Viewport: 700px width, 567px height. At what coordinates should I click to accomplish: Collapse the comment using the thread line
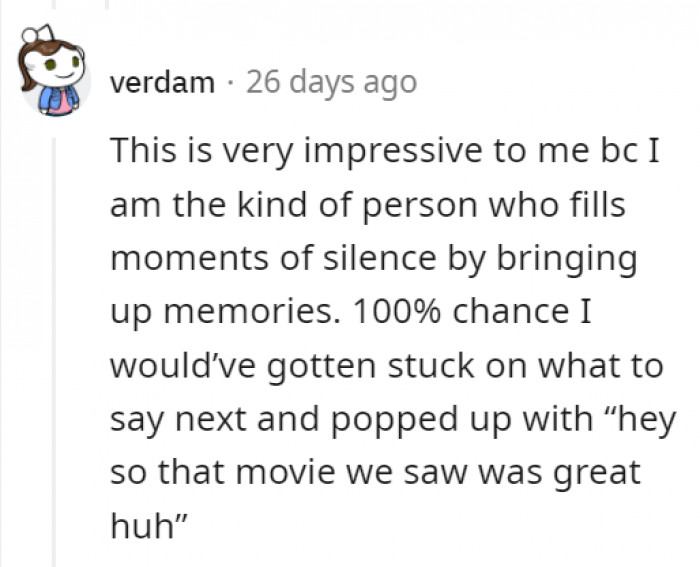pos(55,350)
